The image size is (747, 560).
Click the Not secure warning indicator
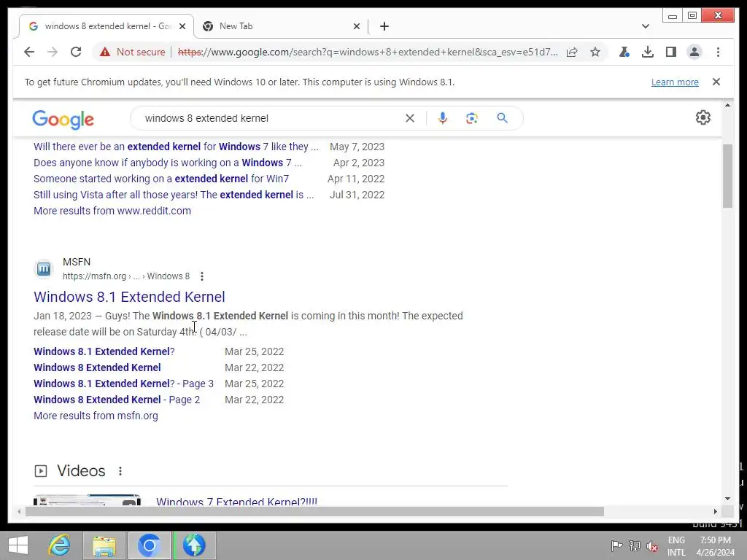point(133,52)
